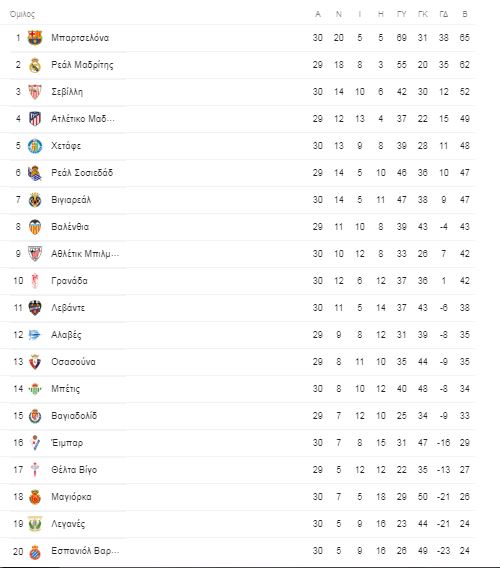This screenshot has width=500, height=568.
Task: Click the Όμιλος column header
Action: pyautogui.click(x=22, y=14)
